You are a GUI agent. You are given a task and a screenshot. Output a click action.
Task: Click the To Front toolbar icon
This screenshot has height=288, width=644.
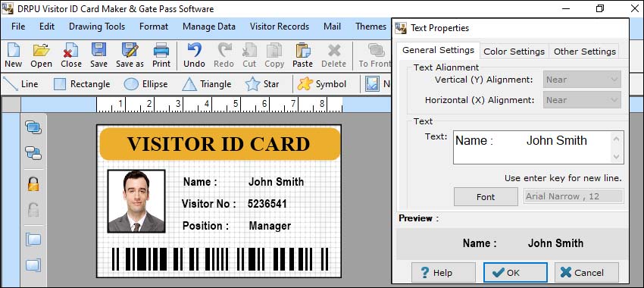click(374, 55)
